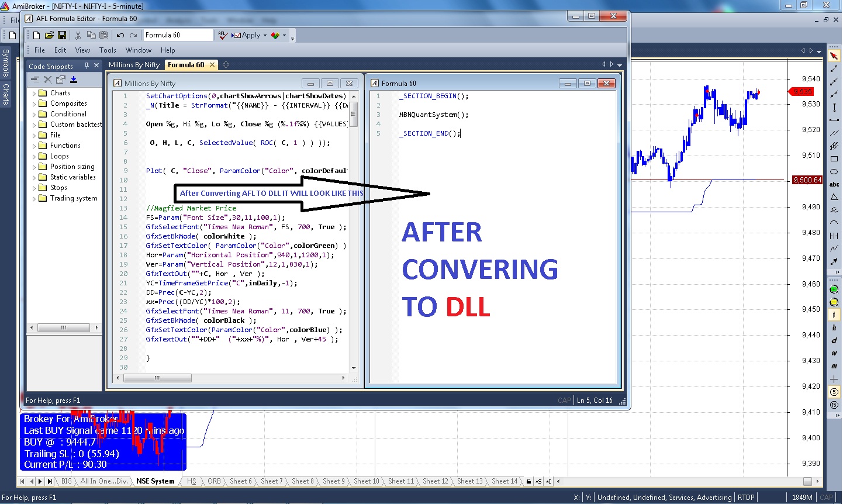
Task: Create a new formula file in editor toolbar
Action: click(x=36, y=35)
